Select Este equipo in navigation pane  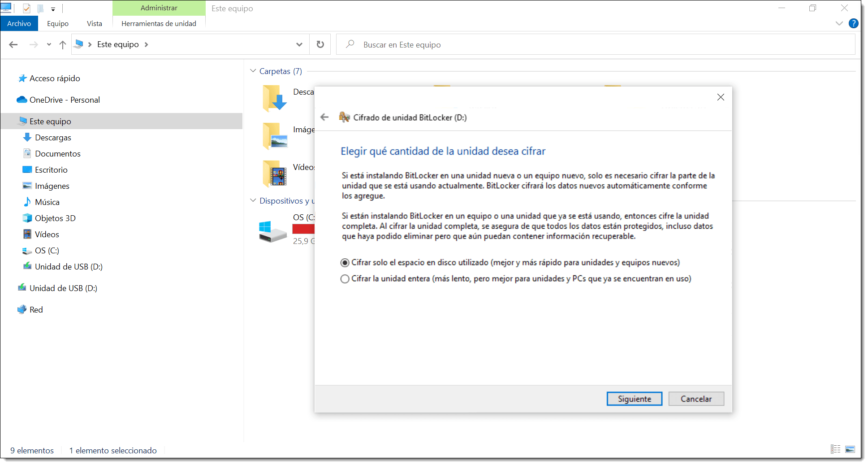tap(121, 121)
